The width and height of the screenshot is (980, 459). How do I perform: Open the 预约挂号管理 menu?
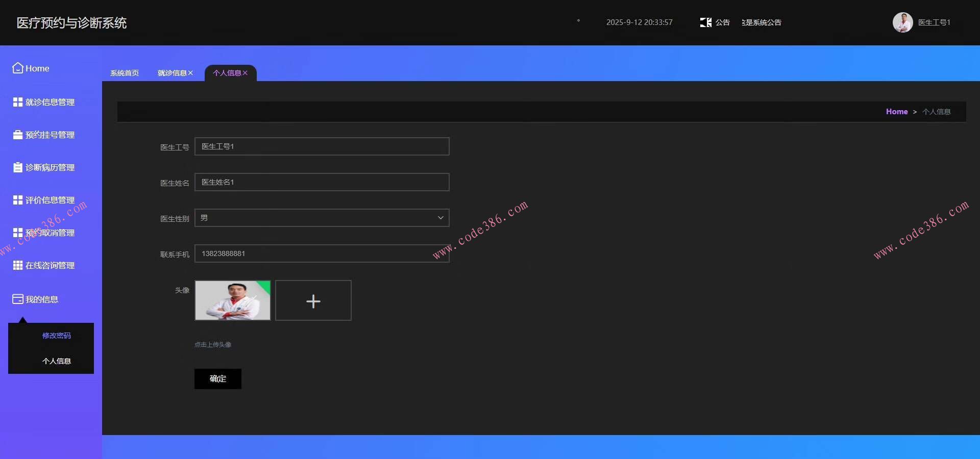coord(50,135)
